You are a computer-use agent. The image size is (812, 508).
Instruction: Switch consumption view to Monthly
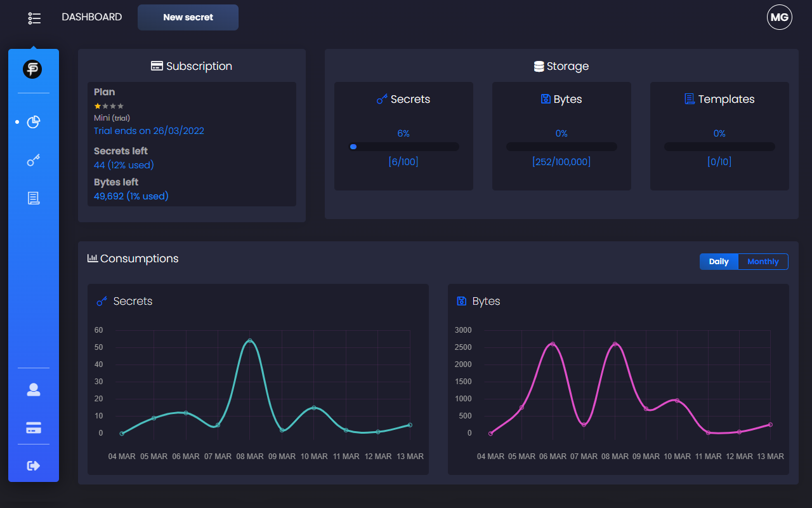pyautogui.click(x=763, y=262)
